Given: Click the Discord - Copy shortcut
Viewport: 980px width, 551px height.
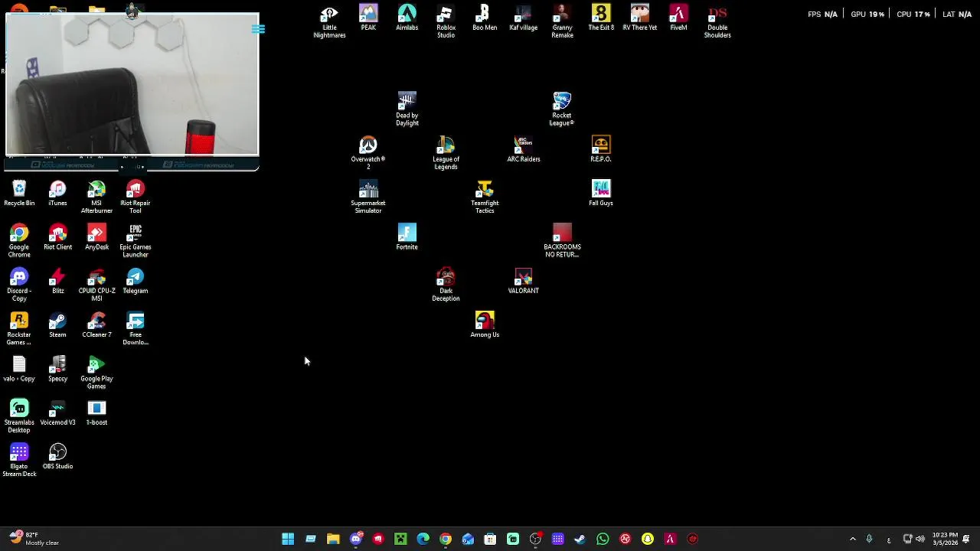Looking at the screenshot, I should click(19, 285).
